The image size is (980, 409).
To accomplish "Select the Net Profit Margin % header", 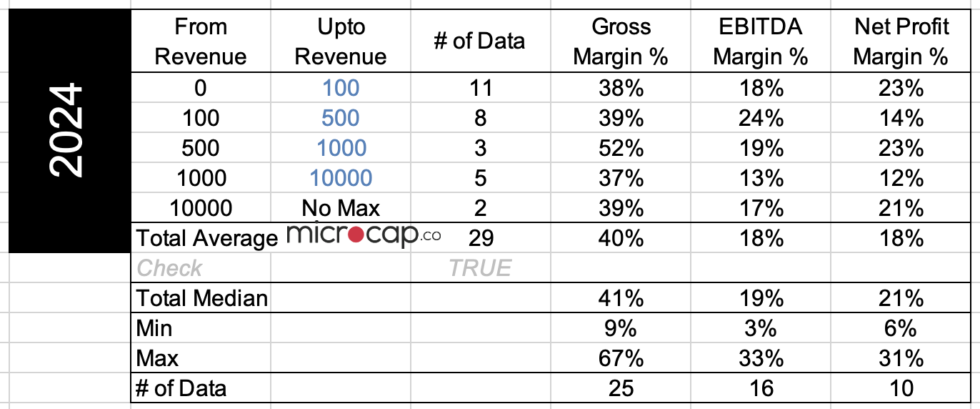I will [901, 41].
